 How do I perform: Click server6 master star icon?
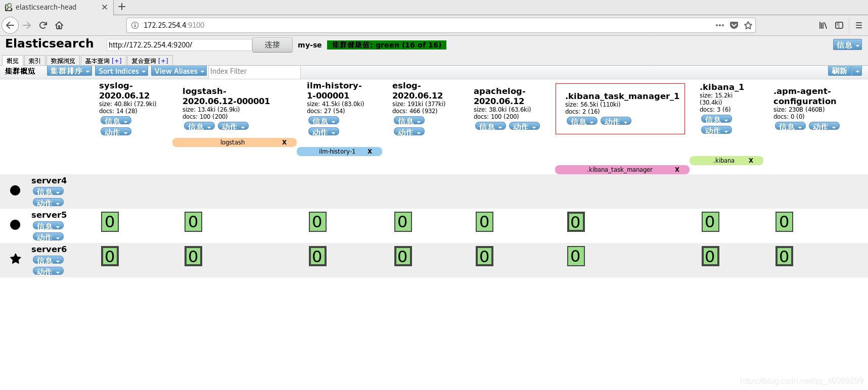point(16,259)
